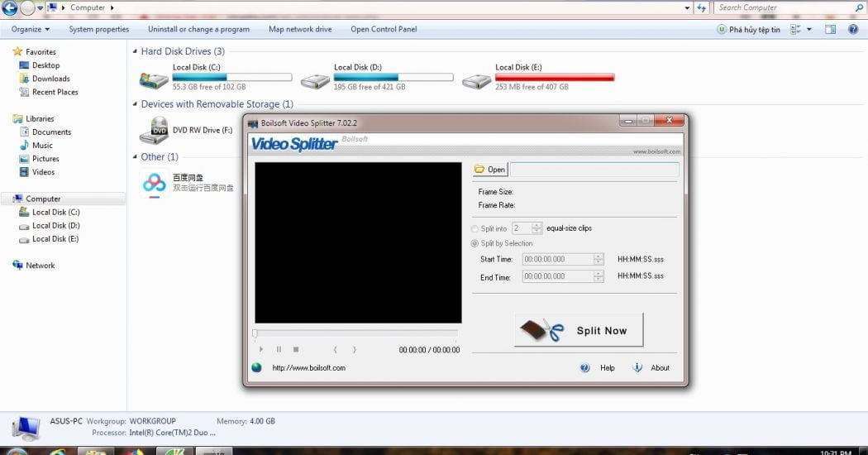Image resolution: width=868 pixels, height=455 pixels.
Task: Click Favorites in the navigation pane
Action: [41, 51]
